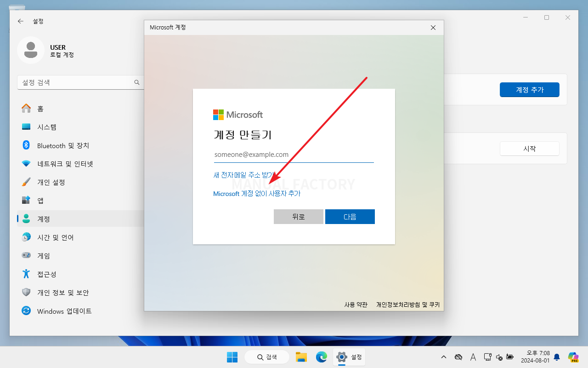
Task: Open 네트워크 및 인터넷 settings
Action: [x=80, y=164]
